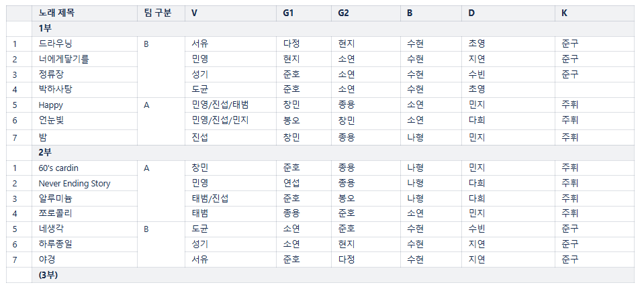Select the 1부 section row
The width and height of the screenshot is (644, 287).
click(x=45, y=28)
